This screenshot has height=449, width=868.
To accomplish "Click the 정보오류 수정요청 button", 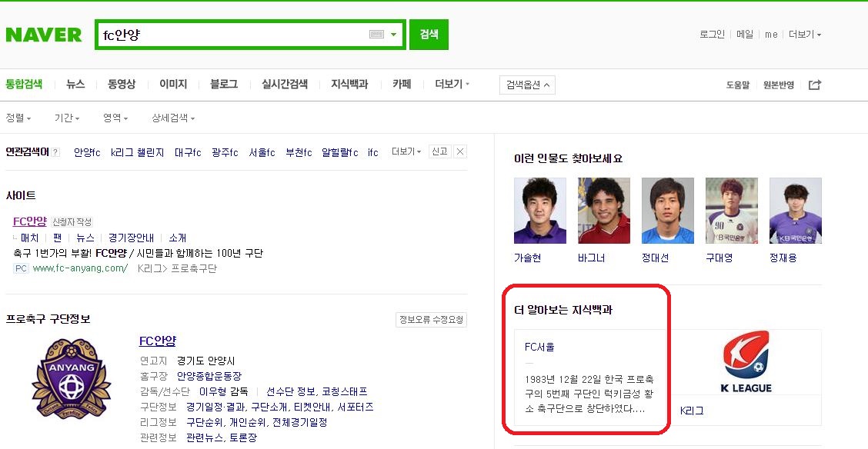I will point(432,320).
